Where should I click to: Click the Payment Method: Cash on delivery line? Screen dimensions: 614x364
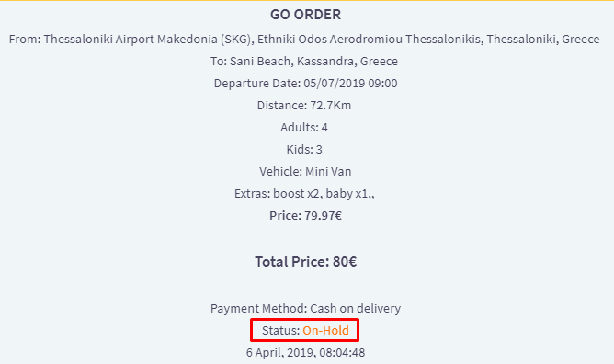pos(305,309)
